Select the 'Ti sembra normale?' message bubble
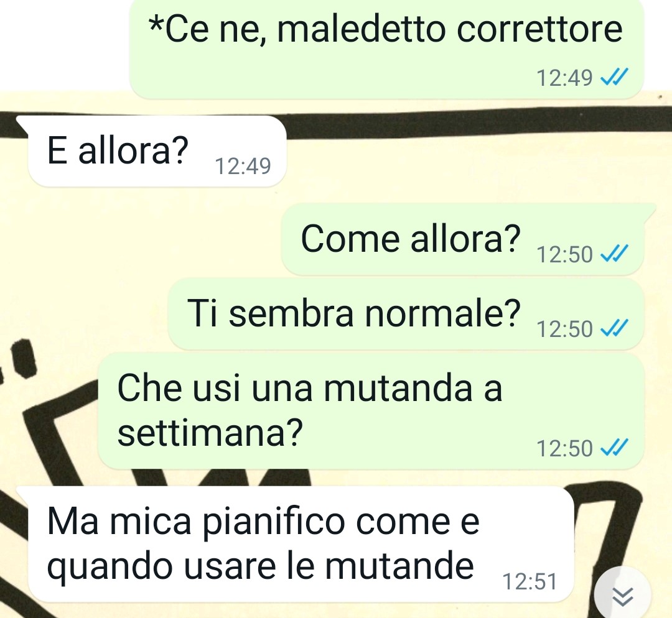672x618 pixels. pos(406,314)
